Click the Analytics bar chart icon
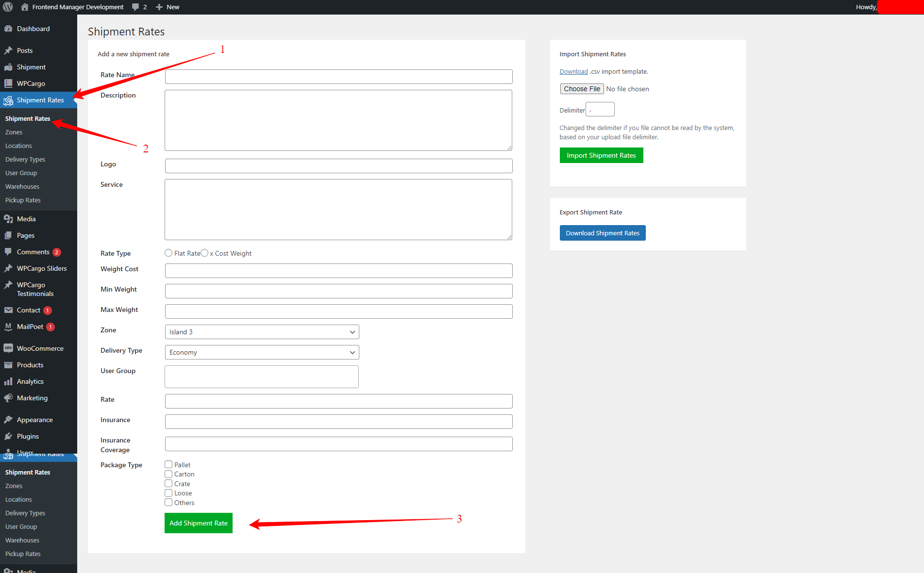Image resolution: width=924 pixels, height=573 pixels. (8, 381)
